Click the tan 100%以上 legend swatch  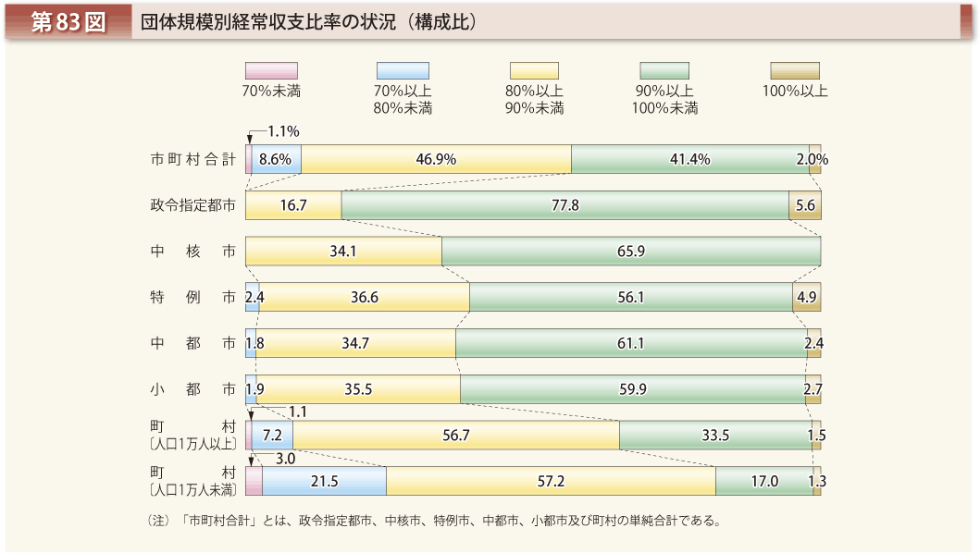coord(794,70)
